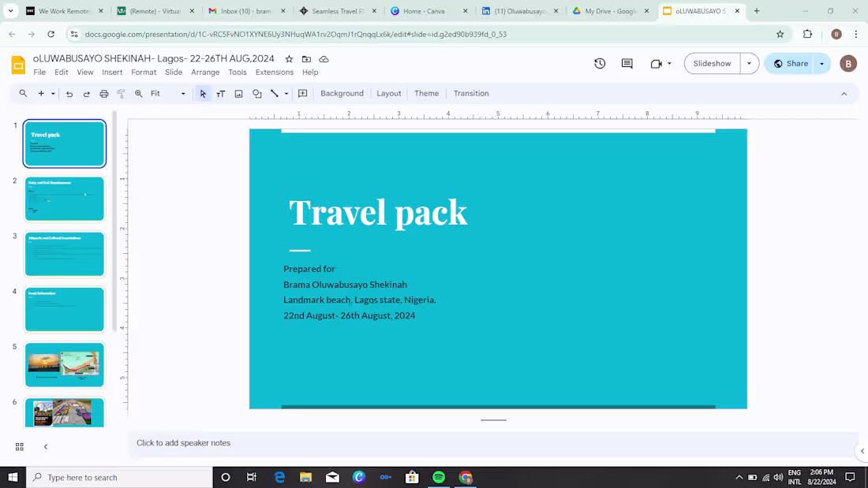The width and height of the screenshot is (868, 488).
Task: Open comment history icon near Slideshow
Action: tap(627, 63)
